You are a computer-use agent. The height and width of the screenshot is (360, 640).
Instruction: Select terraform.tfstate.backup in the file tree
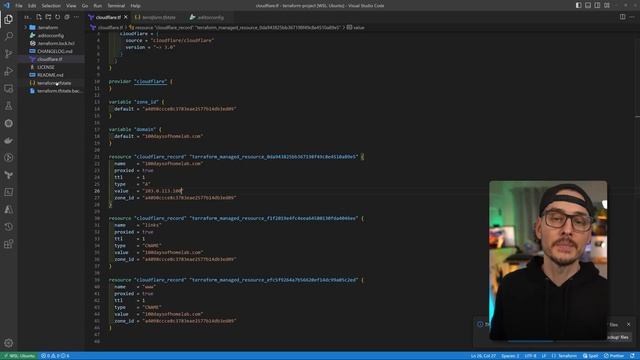pos(51,91)
